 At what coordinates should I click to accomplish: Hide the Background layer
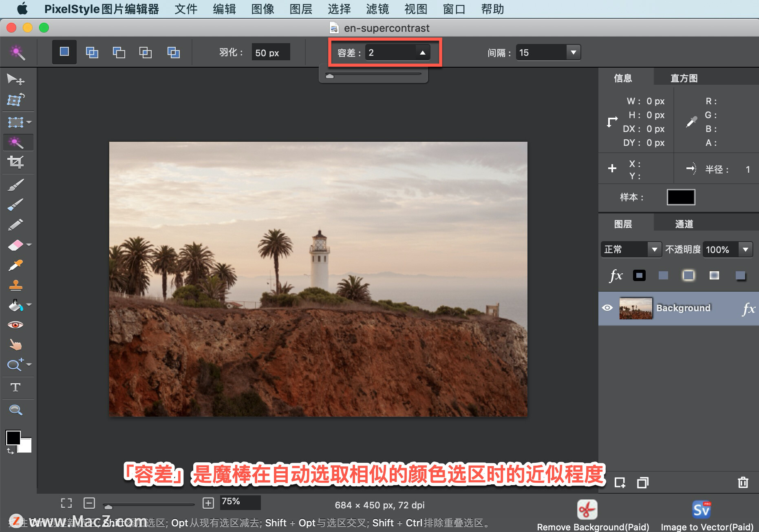(x=608, y=308)
